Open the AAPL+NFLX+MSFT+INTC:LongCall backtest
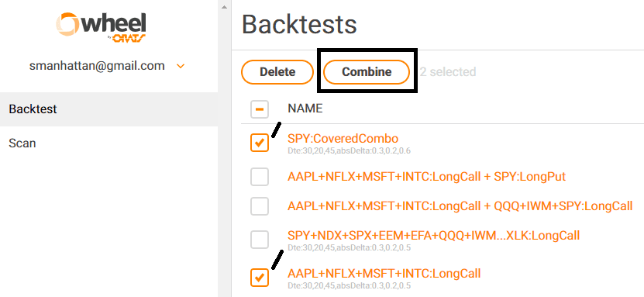This screenshot has height=297, width=644. (384, 273)
